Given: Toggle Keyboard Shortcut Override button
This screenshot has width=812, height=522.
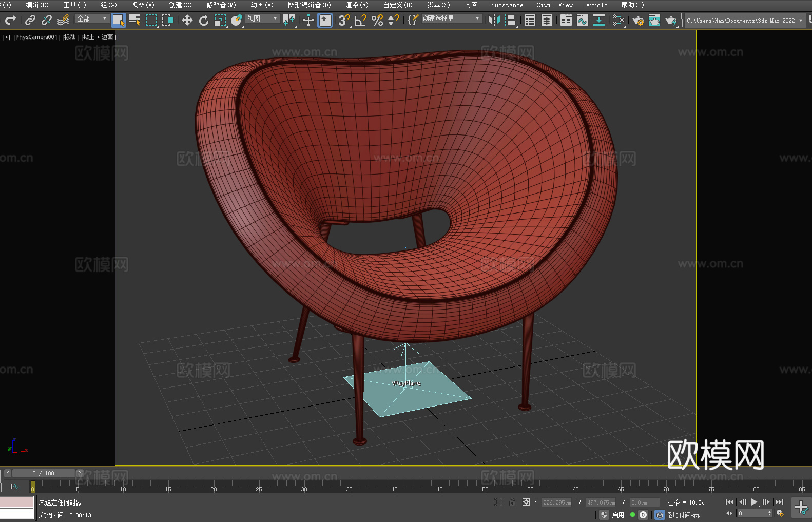Looking at the screenshot, I should (325, 20).
